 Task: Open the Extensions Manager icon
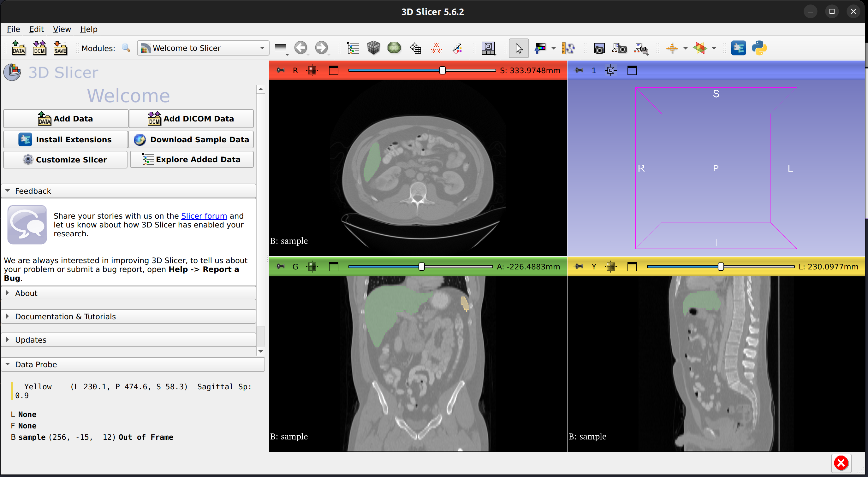pos(738,48)
